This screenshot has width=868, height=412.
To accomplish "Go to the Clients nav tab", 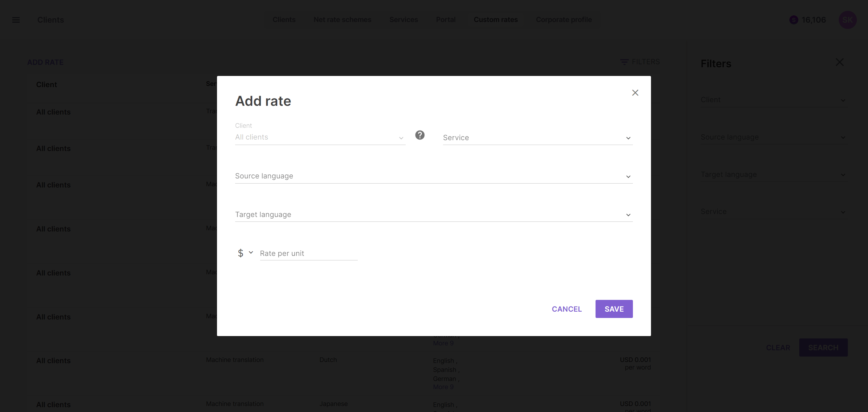I will pos(284,20).
